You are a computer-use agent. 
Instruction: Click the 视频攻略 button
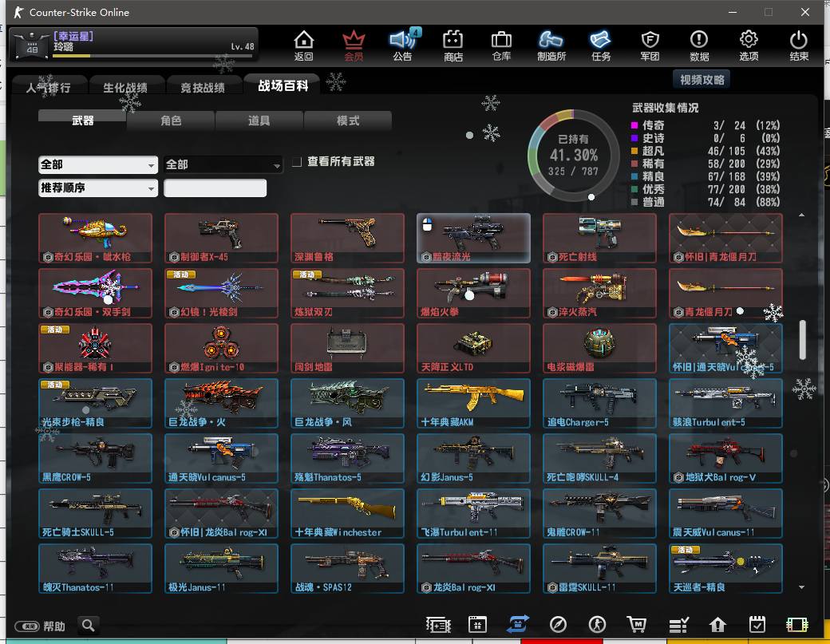[x=702, y=80]
